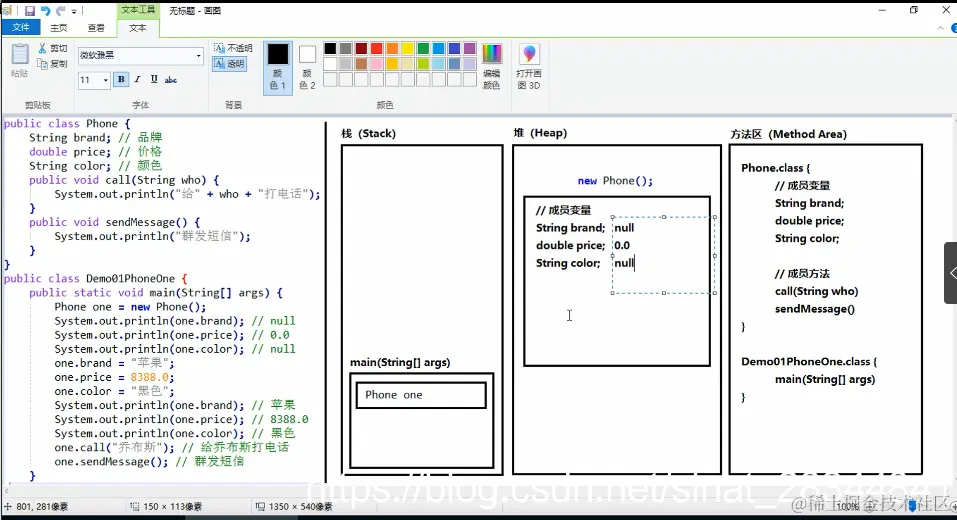Pick the pink palette swatch
Screen dimensions: 957x520
click(x=377, y=63)
